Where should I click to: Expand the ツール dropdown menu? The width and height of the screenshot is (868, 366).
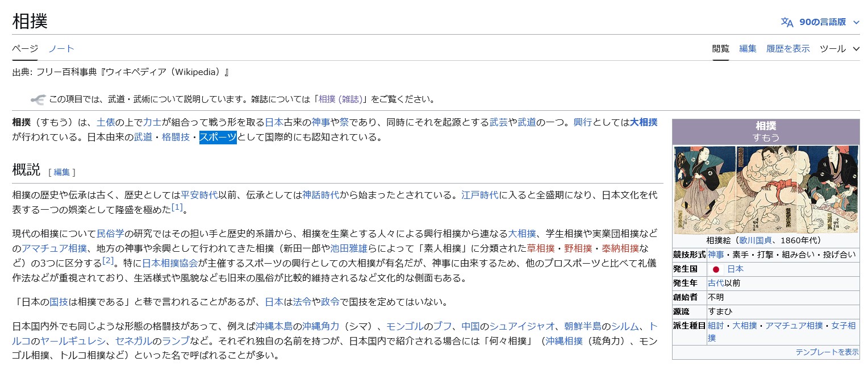pyautogui.click(x=840, y=49)
